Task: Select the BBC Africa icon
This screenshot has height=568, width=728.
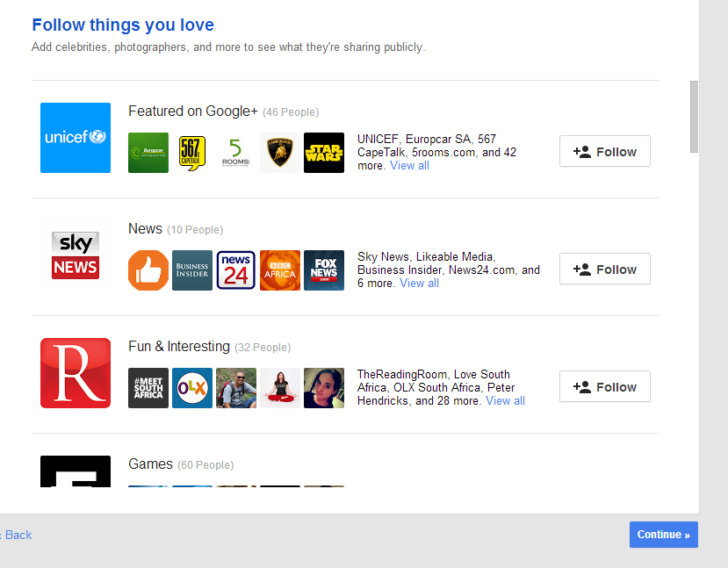Action: click(x=280, y=270)
